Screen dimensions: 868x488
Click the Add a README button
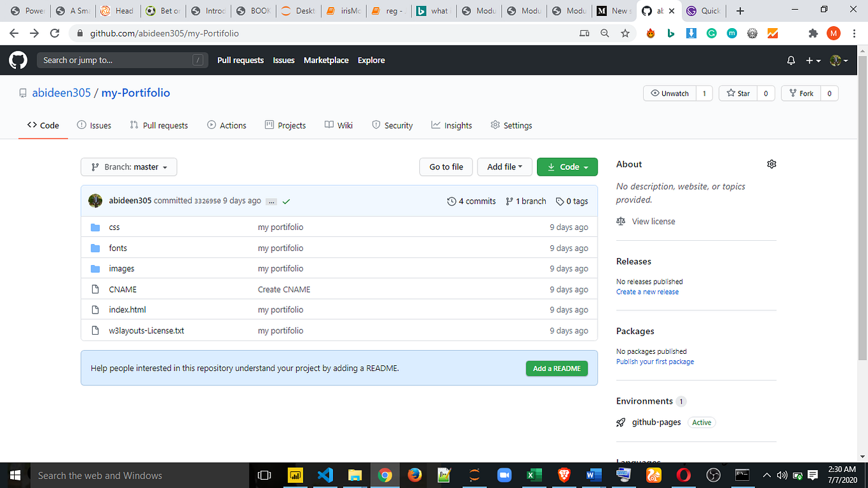pos(556,369)
